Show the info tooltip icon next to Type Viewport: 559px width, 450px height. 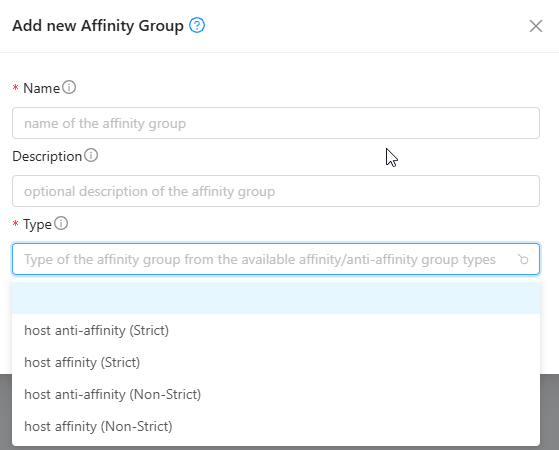(61, 223)
